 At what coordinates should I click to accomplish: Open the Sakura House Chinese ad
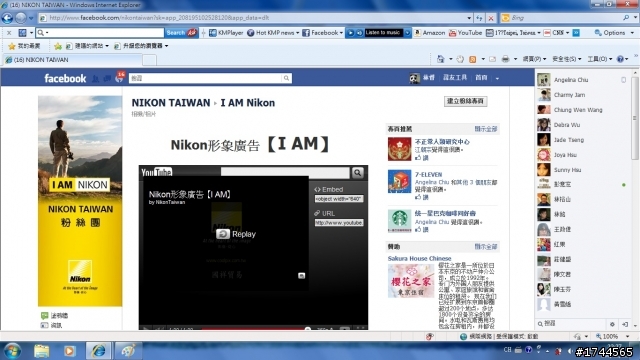click(x=419, y=258)
